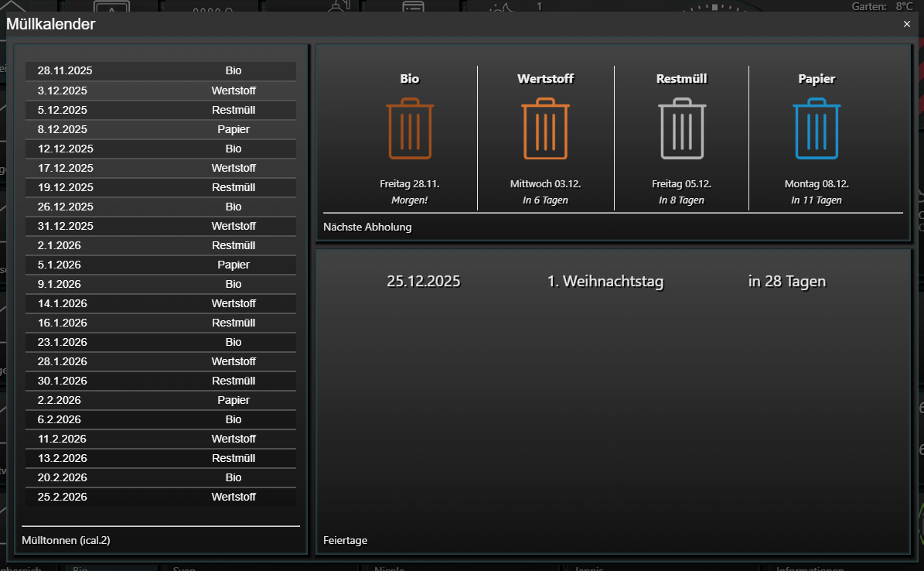The height and width of the screenshot is (571, 924).
Task: Switch to the Nicole tab
Action: (x=389, y=568)
